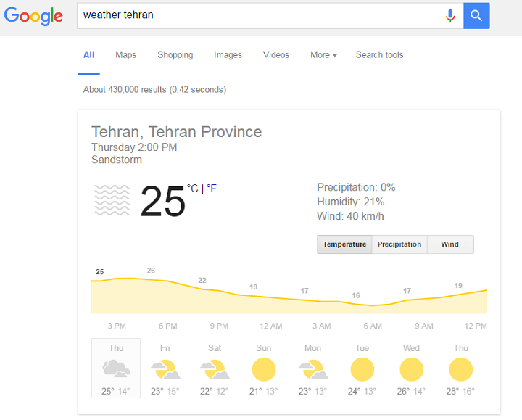The height and width of the screenshot is (420, 522).
Task: Switch to the Images tab
Action: 228,55
